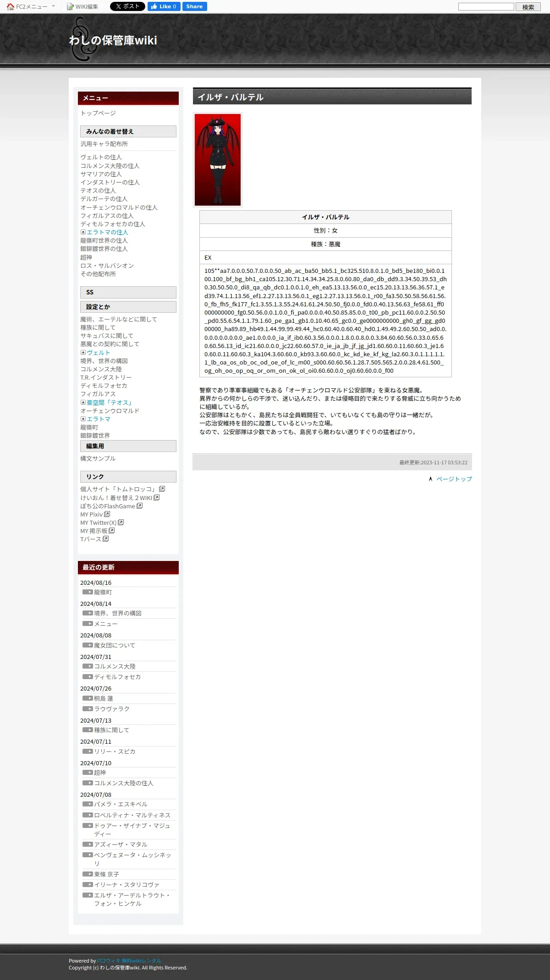Click the arrow icon beside リリー・スピカ
The height and width of the screenshot is (980, 550).
[88, 751]
